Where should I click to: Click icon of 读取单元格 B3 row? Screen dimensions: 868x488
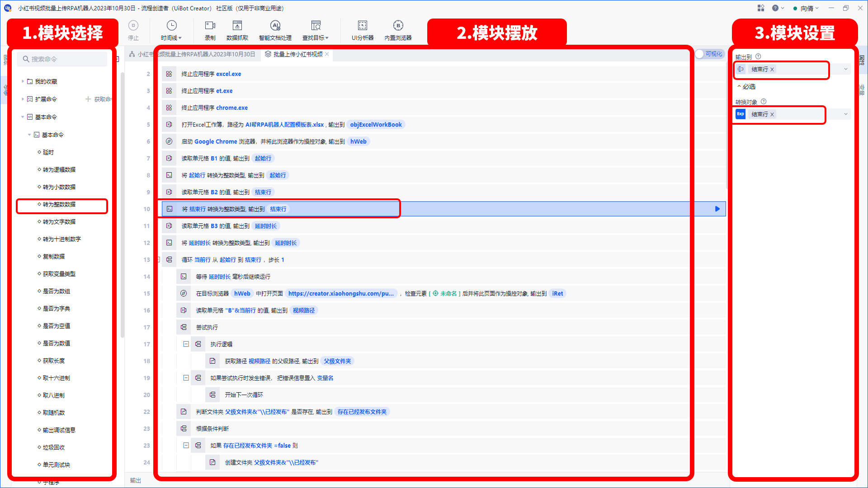pyautogui.click(x=169, y=226)
